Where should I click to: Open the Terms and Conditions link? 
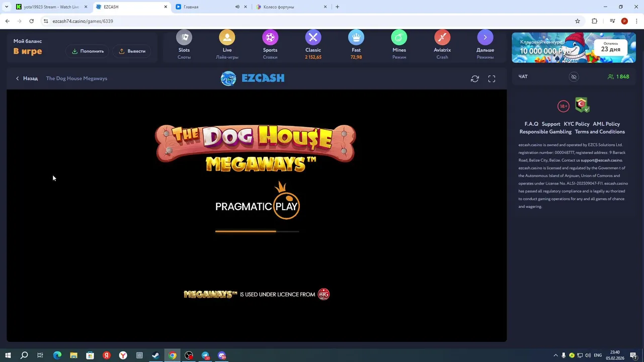[600, 132]
